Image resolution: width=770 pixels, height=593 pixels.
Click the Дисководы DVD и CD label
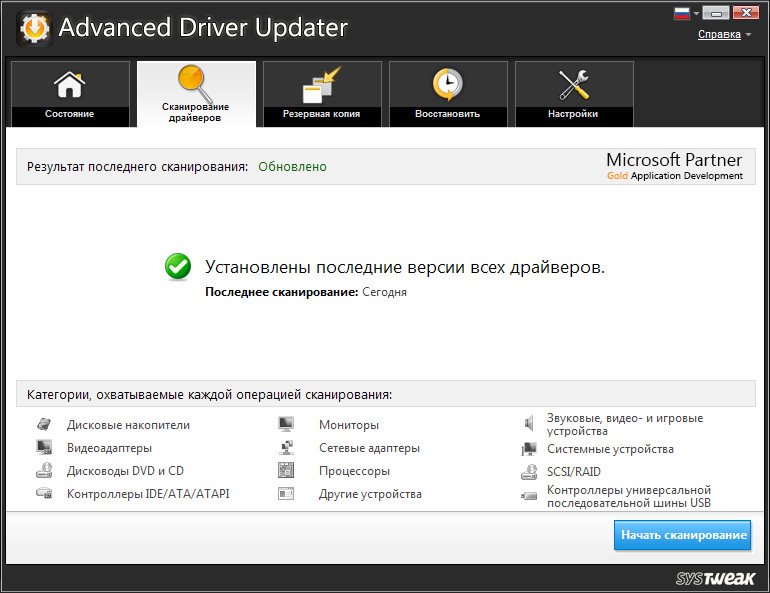125,471
